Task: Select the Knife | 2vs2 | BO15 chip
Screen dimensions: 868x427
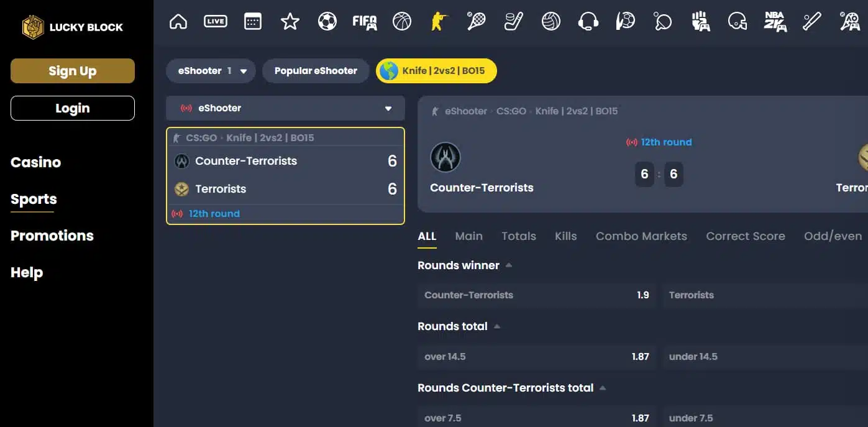Action: click(x=436, y=71)
